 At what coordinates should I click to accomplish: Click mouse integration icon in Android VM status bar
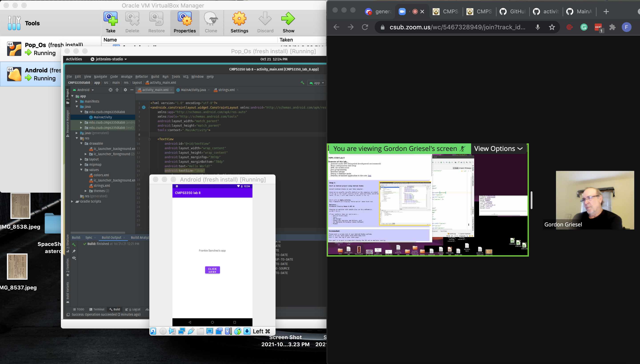238,331
